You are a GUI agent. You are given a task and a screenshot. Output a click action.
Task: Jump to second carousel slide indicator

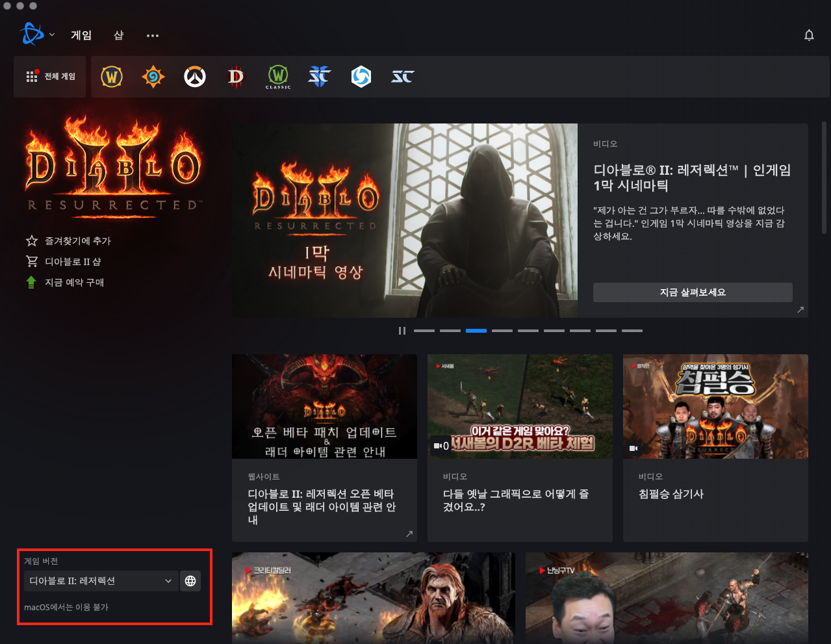pos(450,331)
